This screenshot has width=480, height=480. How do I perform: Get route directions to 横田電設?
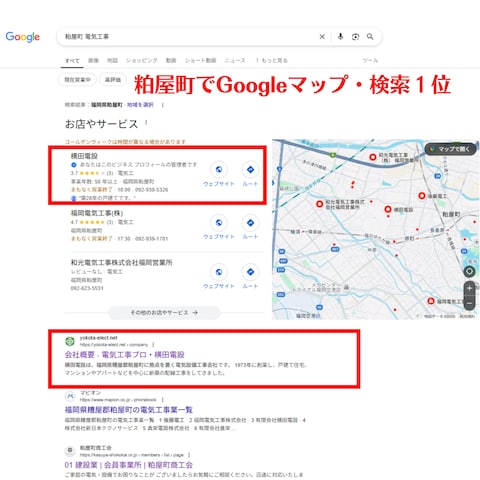tap(250, 170)
